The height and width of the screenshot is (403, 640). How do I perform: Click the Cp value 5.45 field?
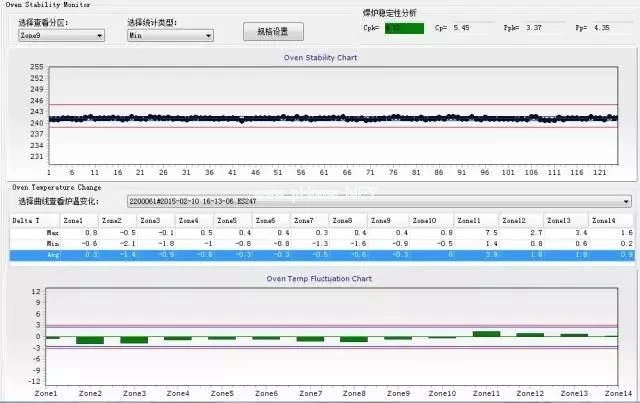tap(461, 28)
